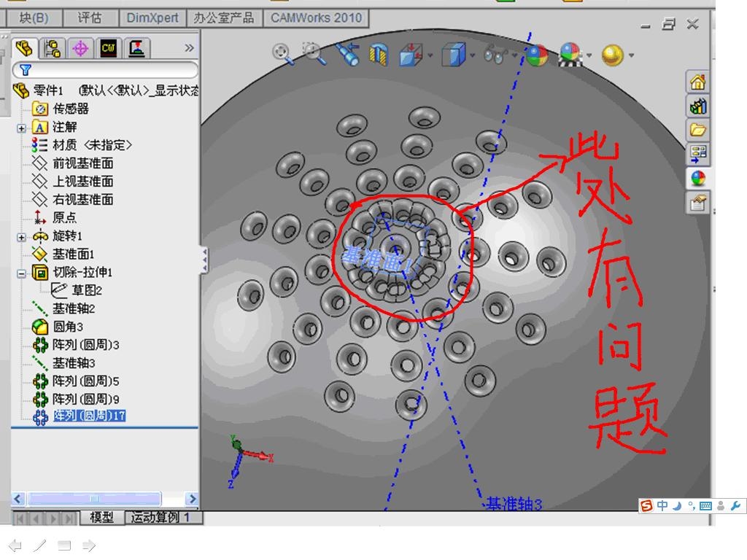
Task: Open the 办公室产品 tab
Action: click(224, 18)
